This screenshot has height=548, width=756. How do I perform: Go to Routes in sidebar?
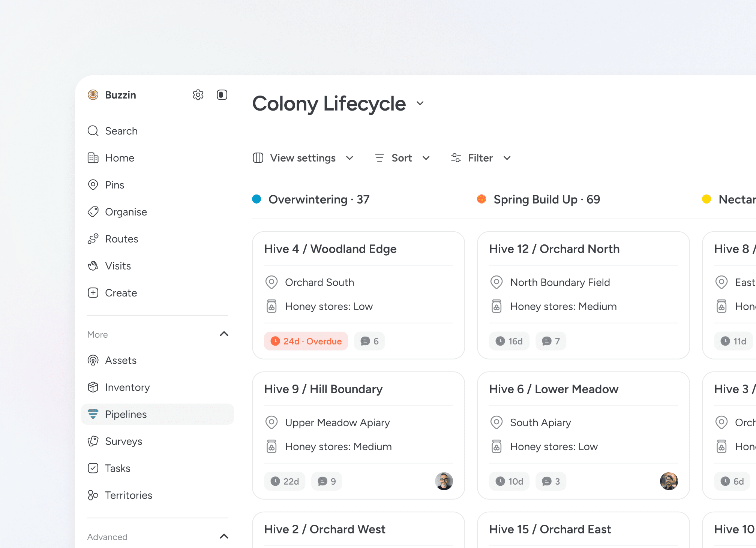tap(121, 239)
